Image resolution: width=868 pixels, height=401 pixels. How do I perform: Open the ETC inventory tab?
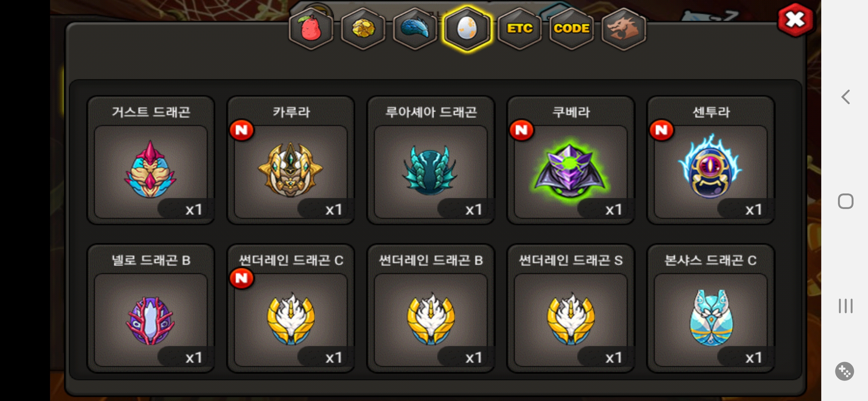[519, 29]
